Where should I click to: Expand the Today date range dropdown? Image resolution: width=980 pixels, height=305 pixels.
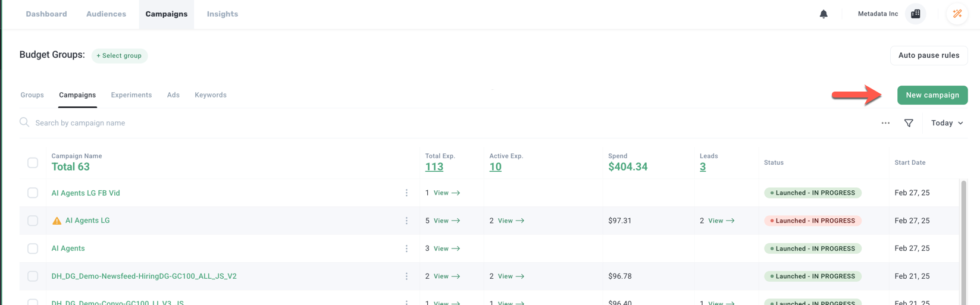[947, 123]
